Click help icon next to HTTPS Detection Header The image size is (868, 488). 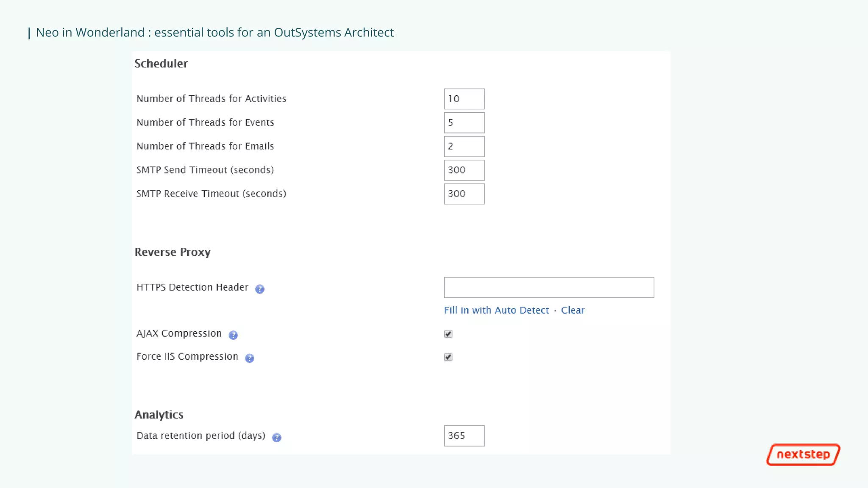pos(259,289)
